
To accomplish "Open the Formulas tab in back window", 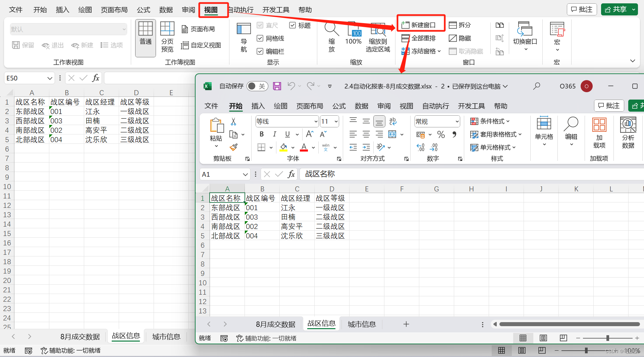I will pyautogui.click(x=144, y=10).
